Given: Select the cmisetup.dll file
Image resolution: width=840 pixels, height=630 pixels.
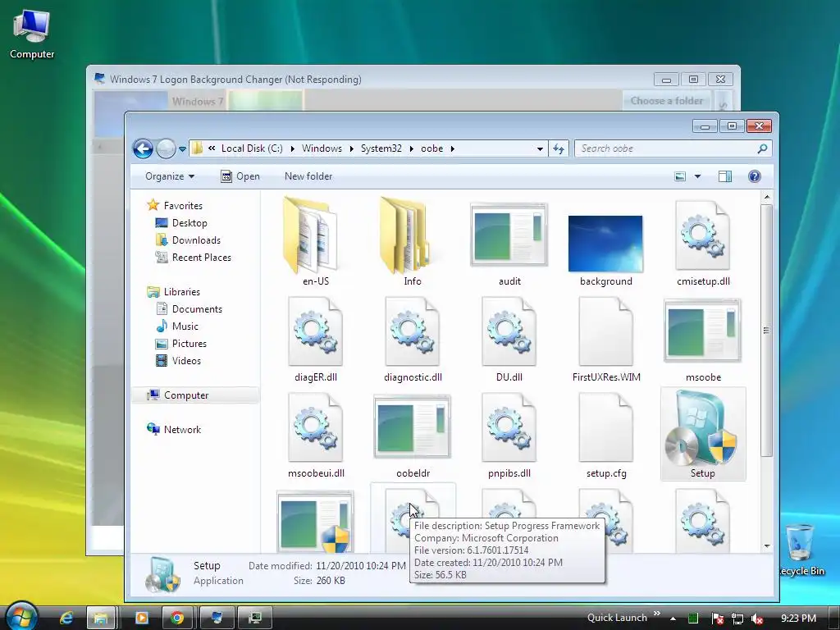Looking at the screenshot, I should 703,242.
